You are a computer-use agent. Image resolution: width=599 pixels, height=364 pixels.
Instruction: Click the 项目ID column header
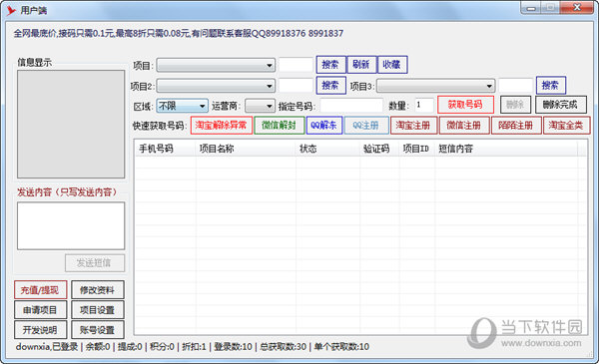(416, 149)
